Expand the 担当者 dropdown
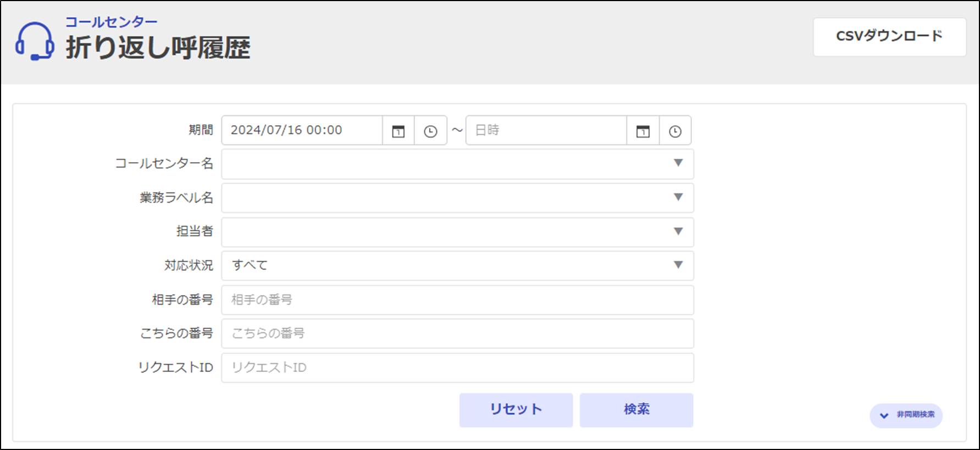The width and height of the screenshot is (980, 450). pyautogui.click(x=458, y=232)
